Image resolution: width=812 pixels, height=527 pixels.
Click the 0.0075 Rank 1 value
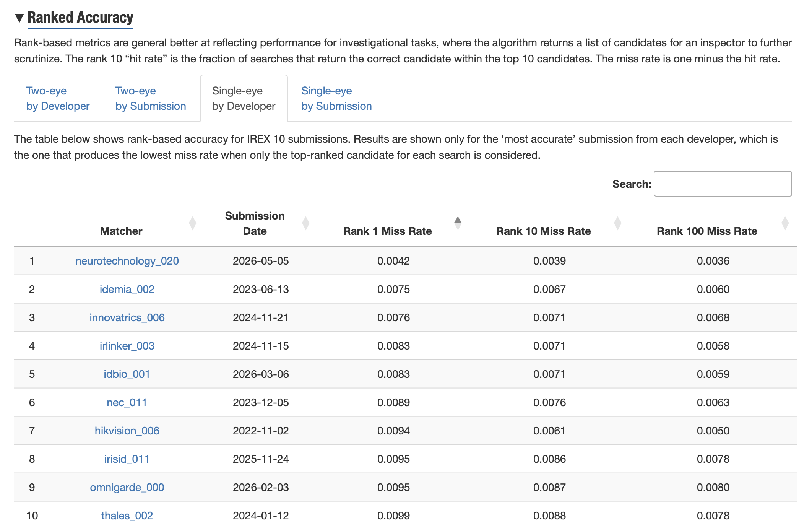point(393,289)
